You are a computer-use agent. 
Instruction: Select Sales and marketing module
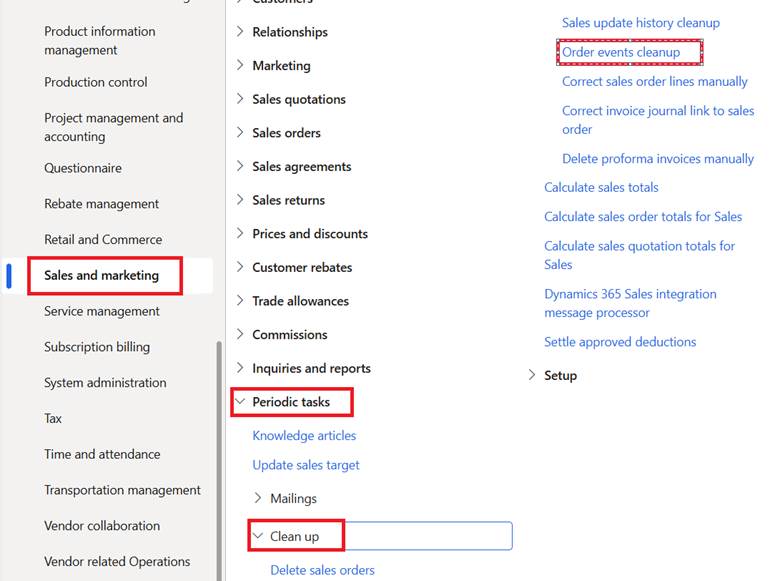pyautogui.click(x=101, y=276)
